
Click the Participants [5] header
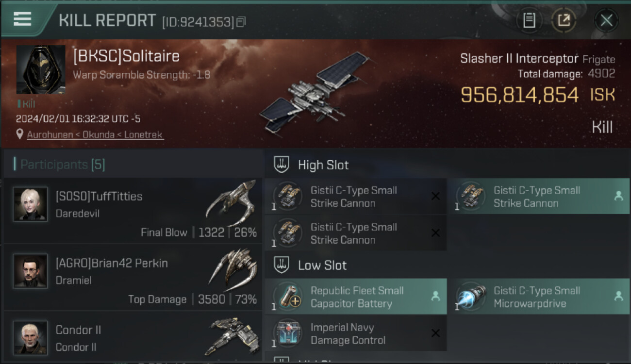click(x=62, y=165)
